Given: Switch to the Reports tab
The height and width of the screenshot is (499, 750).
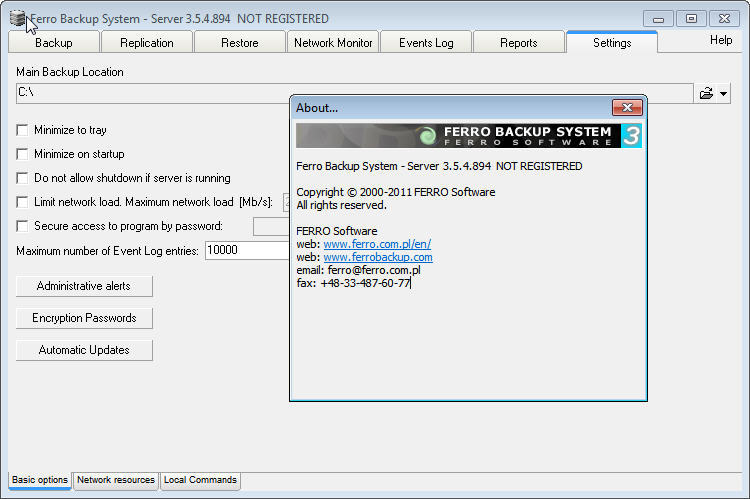Looking at the screenshot, I should (518, 43).
